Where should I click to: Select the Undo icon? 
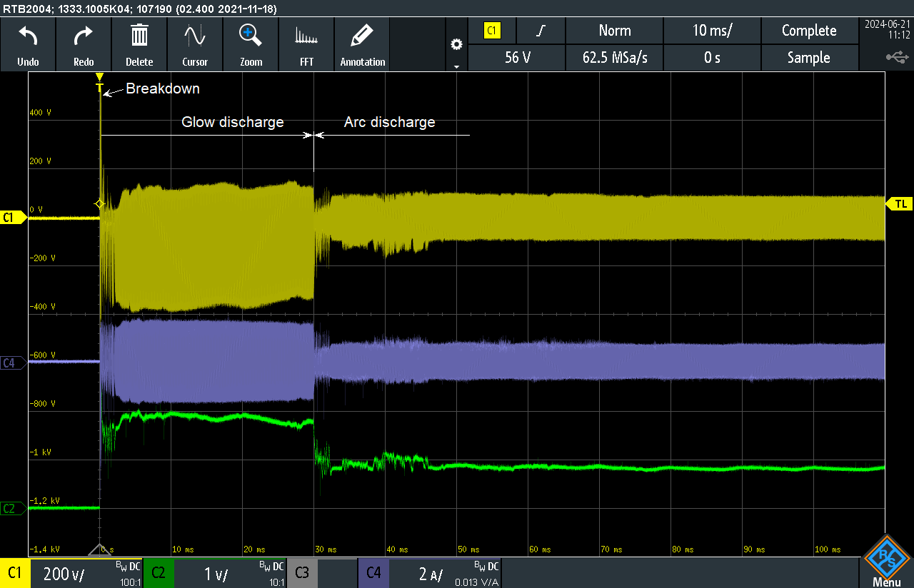pos(28,44)
